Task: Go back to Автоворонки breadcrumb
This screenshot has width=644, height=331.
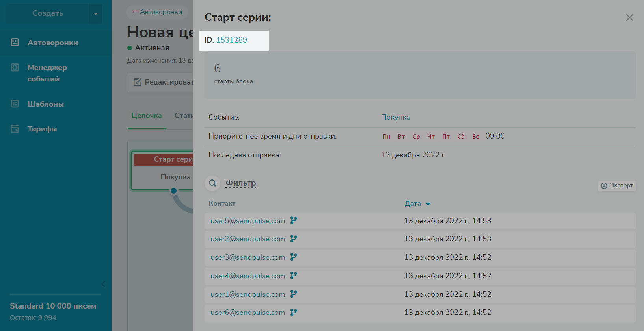Action: click(x=157, y=12)
